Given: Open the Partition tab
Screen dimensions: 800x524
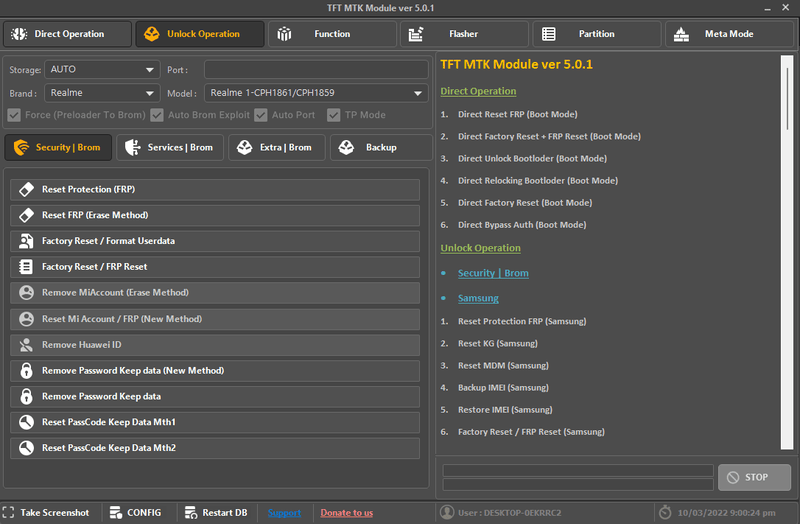Looking at the screenshot, I should coord(597,34).
